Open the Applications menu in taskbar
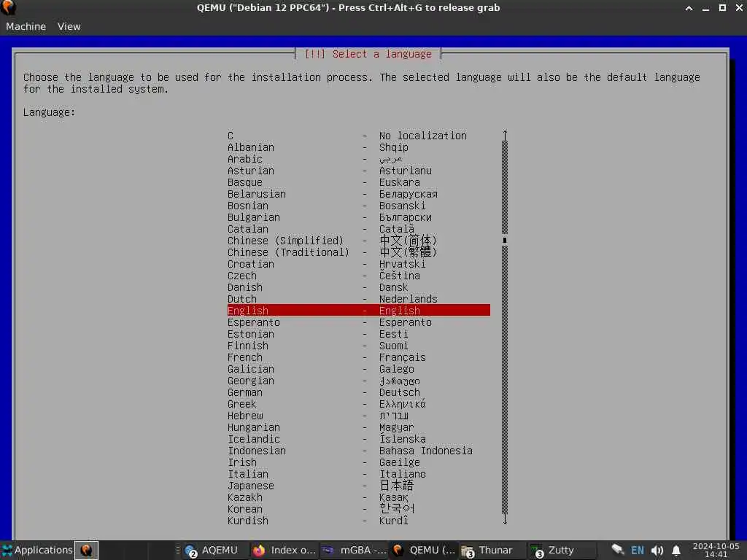Screen dimensions: 747x560 point(37,550)
